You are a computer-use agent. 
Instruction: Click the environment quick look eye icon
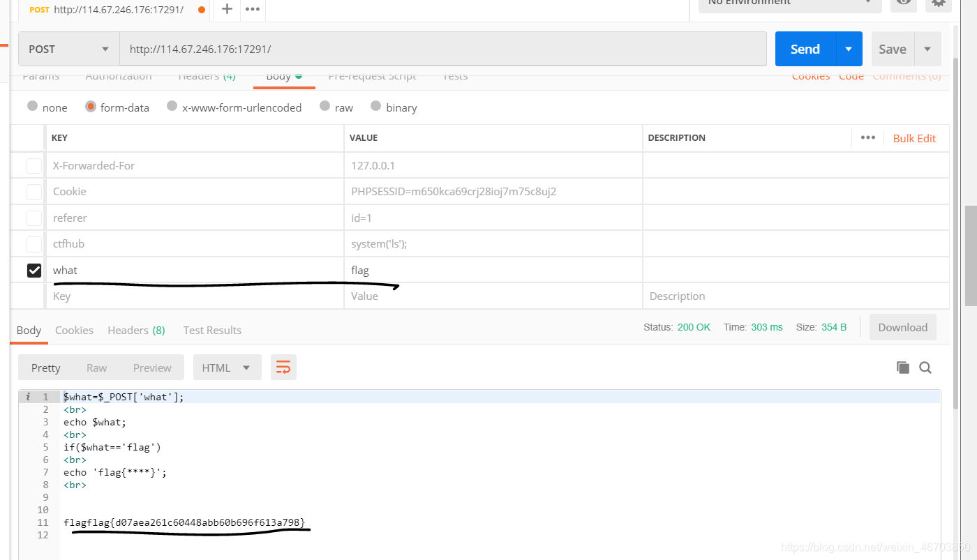[x=904, y=3]
